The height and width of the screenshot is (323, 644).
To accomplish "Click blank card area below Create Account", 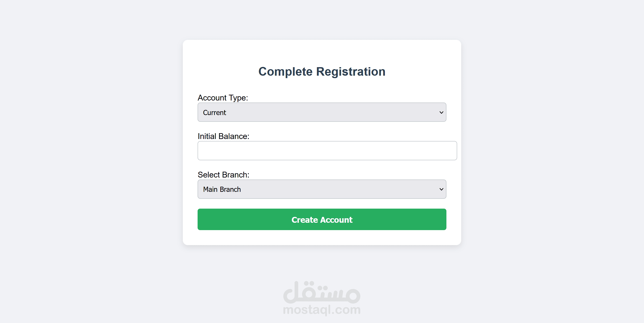I will click(322, 237).
